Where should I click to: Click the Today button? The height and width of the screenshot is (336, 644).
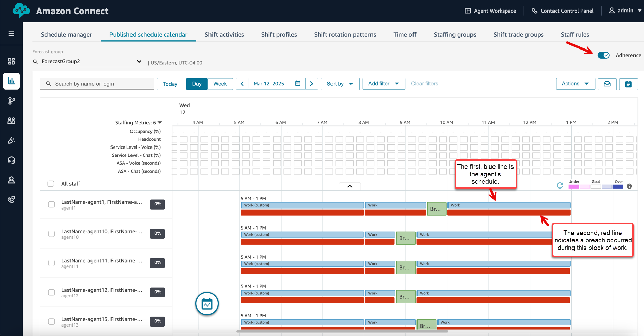pos(170,84)
